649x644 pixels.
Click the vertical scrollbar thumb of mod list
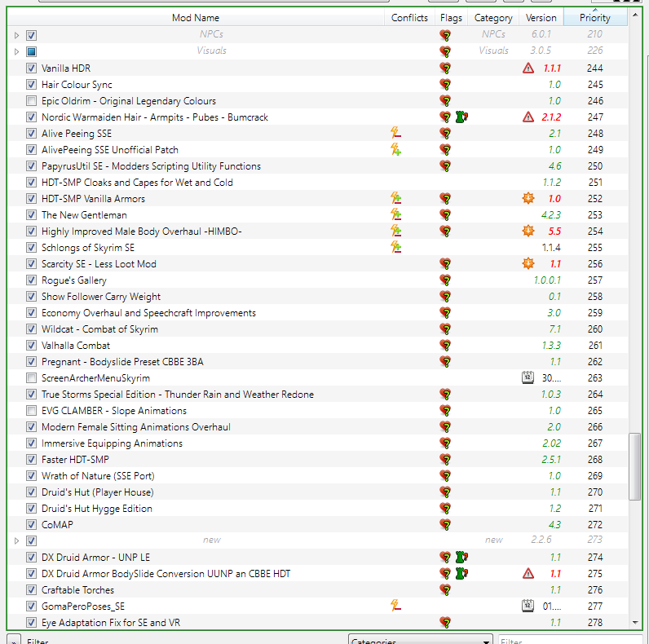pyautogui.click(x=634, y=467)
